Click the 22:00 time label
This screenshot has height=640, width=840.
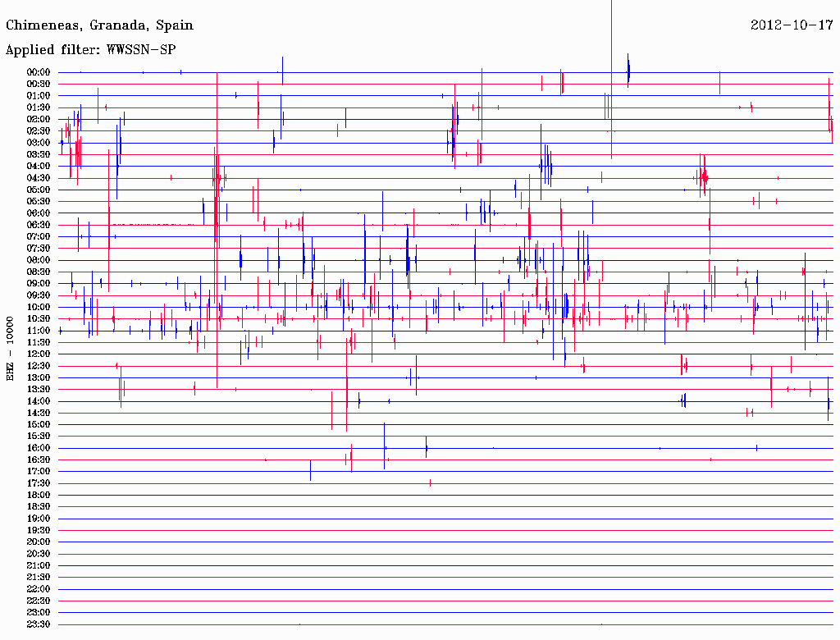[x=39, y=588]
